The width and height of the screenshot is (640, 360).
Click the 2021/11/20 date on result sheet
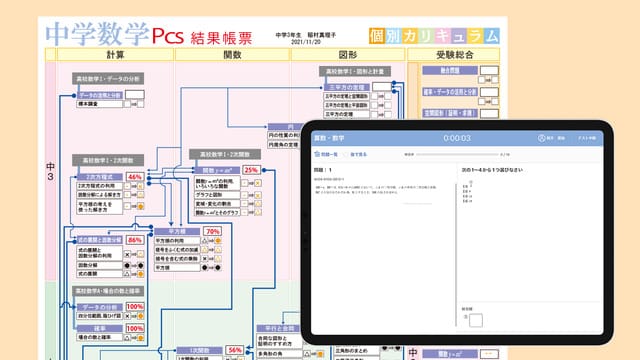(x=306, y=42)
